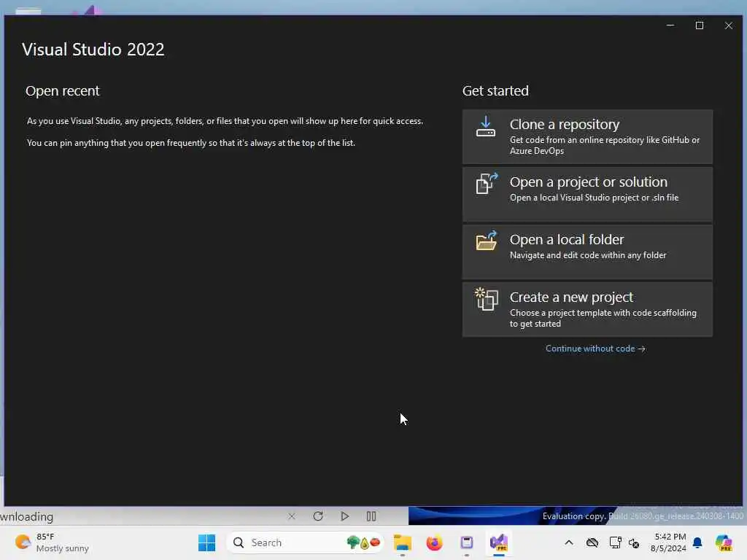Image resolution: width=747 pixels, height=560 pixels.
Task: Open the Copilot Preview taskbar icon
Action: (x=724, y=542)
